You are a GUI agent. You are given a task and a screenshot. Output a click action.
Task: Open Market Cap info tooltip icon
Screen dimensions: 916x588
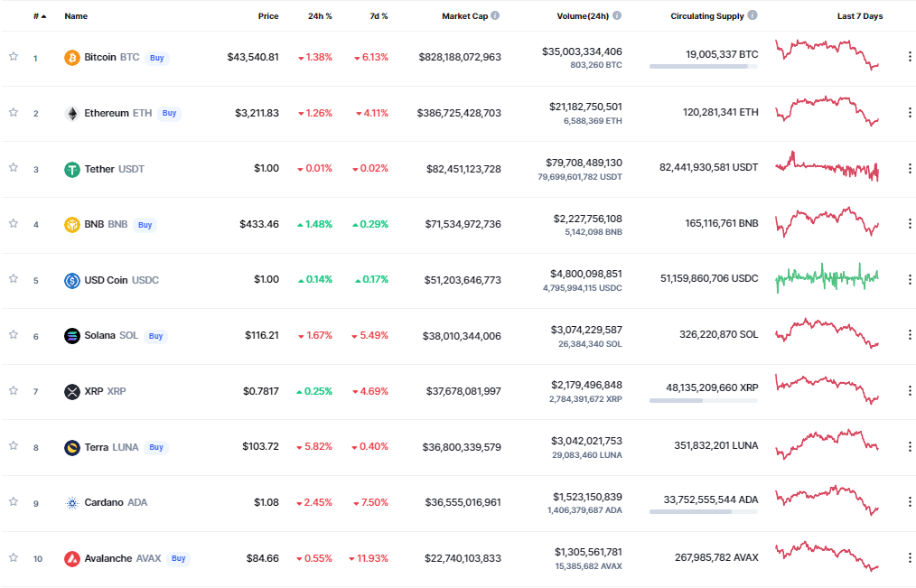pos(495,15)
